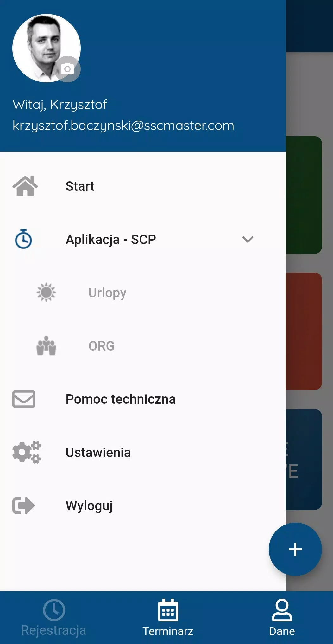Collapse Aplikacja - SCP with chevron arrow
The height and width of the screenshot is (644, 333).
click(248, 239)
